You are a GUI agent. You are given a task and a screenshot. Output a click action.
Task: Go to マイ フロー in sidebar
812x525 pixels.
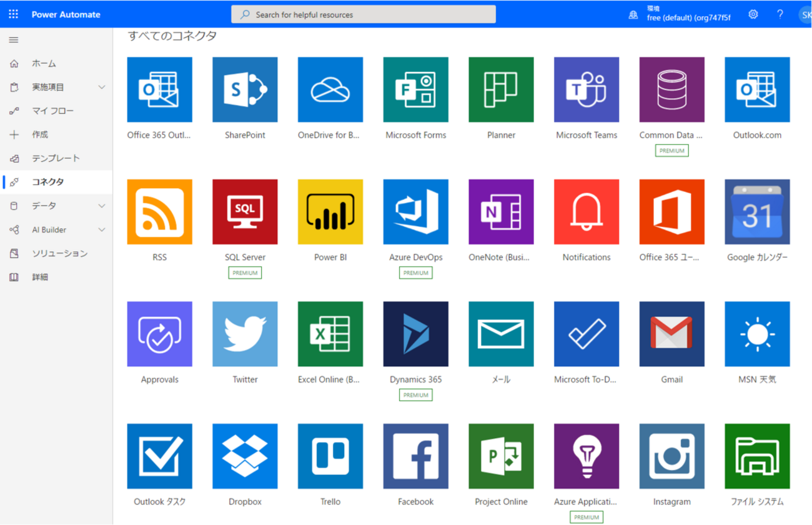click(53, 111)
